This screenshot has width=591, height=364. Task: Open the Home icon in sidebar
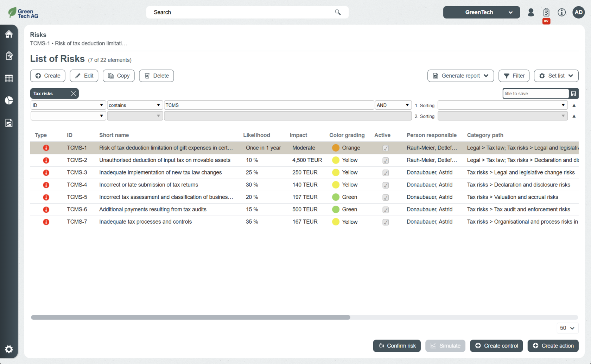point(9,34)
